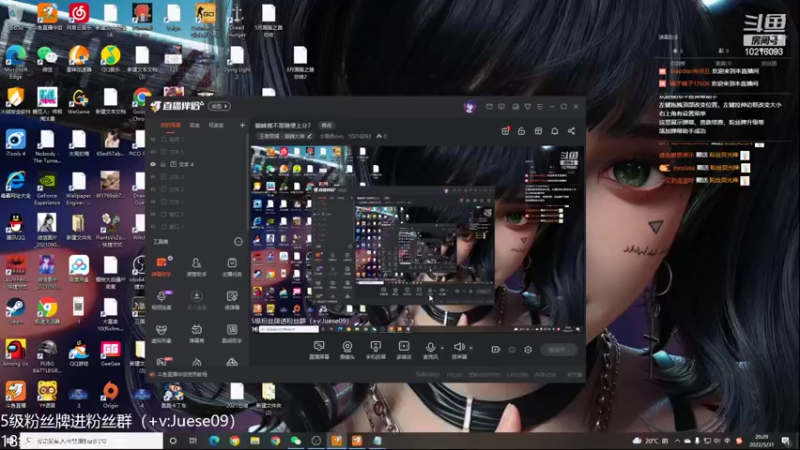This screenshot has width=800, height=450.
Task: Click the speaker icon in bottom bar
Action: [459, 347]
